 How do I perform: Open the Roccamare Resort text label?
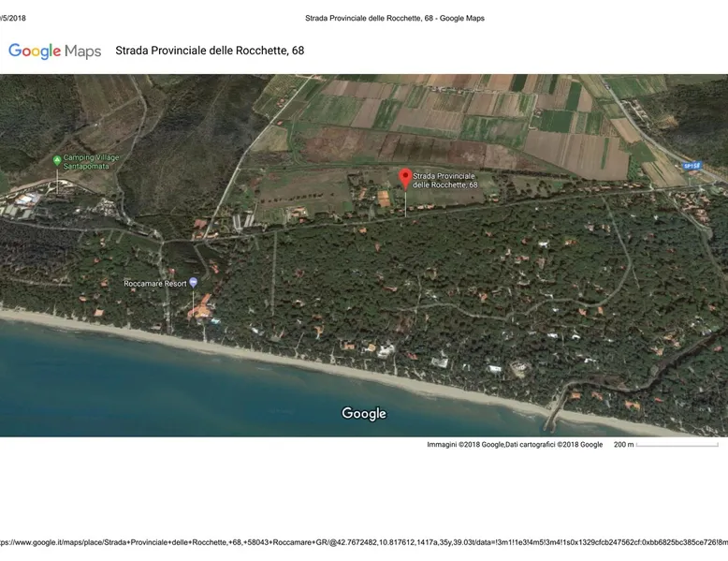pos(154,283)
